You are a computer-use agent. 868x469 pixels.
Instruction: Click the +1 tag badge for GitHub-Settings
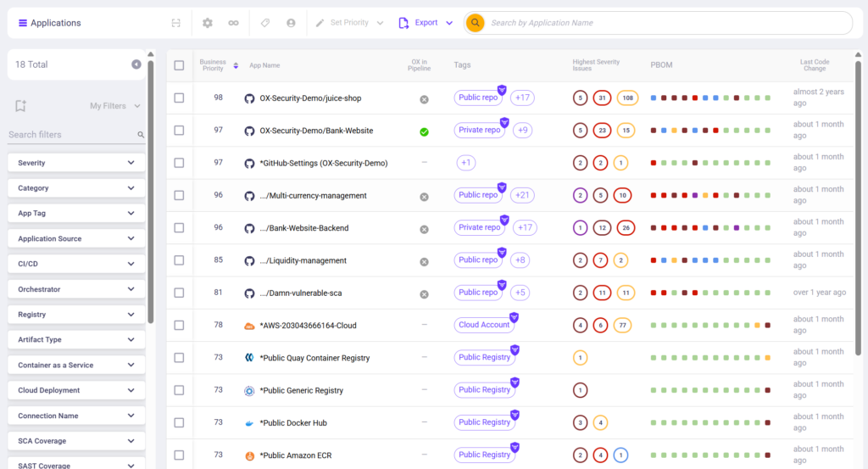466,163
